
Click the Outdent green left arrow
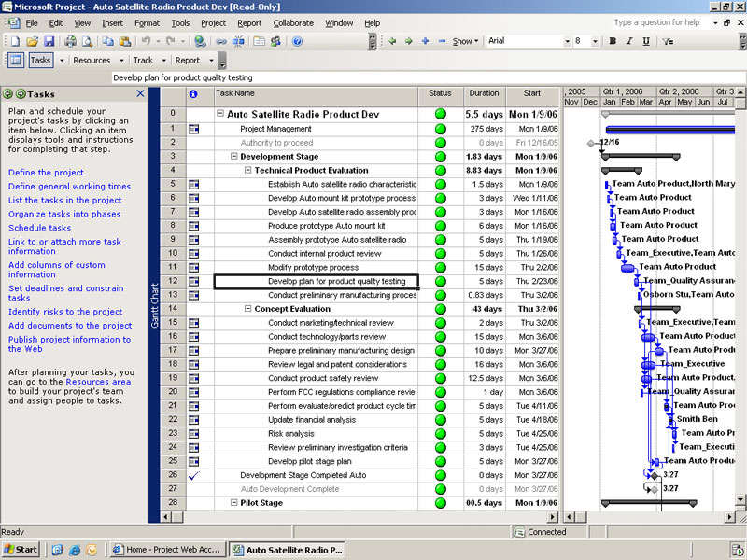[x=391, y=41]
